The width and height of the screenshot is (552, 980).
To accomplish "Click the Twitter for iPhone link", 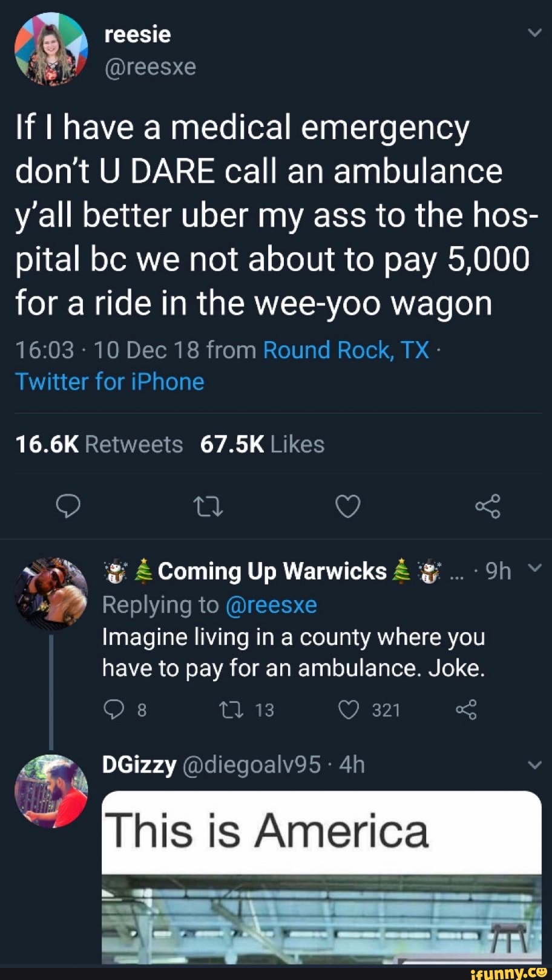I will point(110,382).
